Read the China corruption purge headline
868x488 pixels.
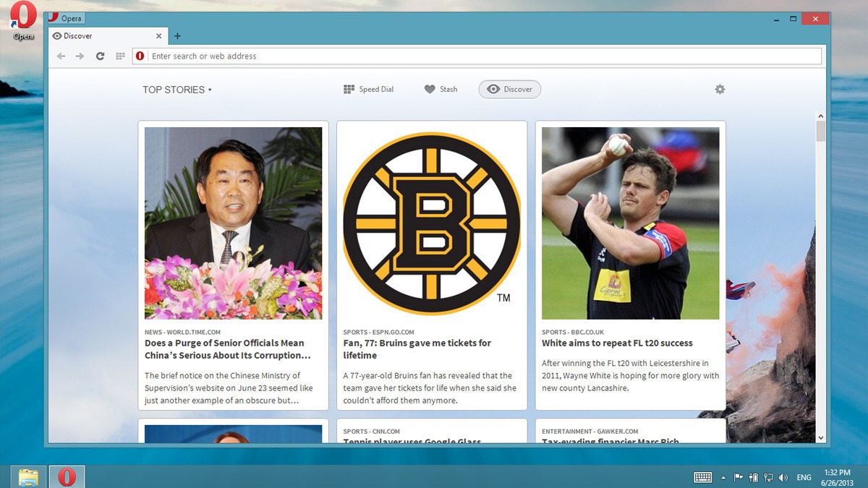coord(228,349)
